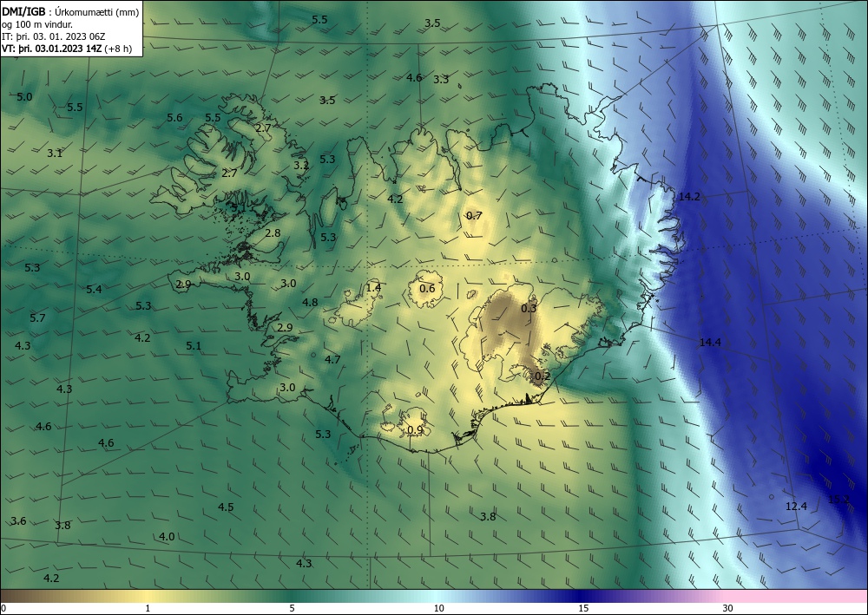Screen dimensions: 868x615
Task: Click the 3.2 value label on the map
Action: (300, 166)
